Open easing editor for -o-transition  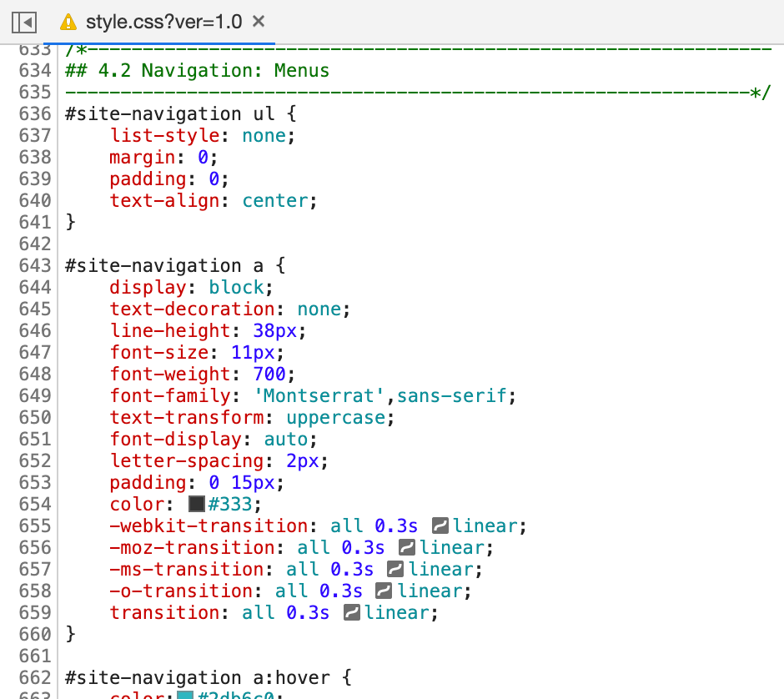click(x=384, y=591)
